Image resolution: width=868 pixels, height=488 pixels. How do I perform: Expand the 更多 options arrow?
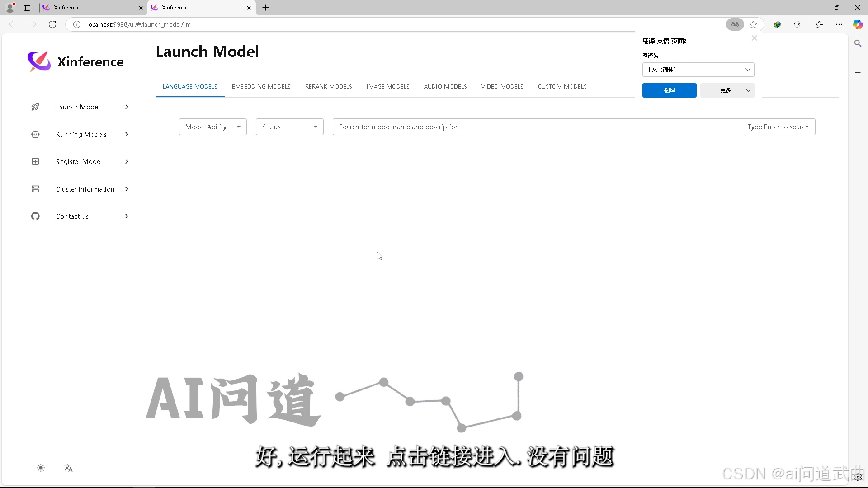(x=748, y=90)
